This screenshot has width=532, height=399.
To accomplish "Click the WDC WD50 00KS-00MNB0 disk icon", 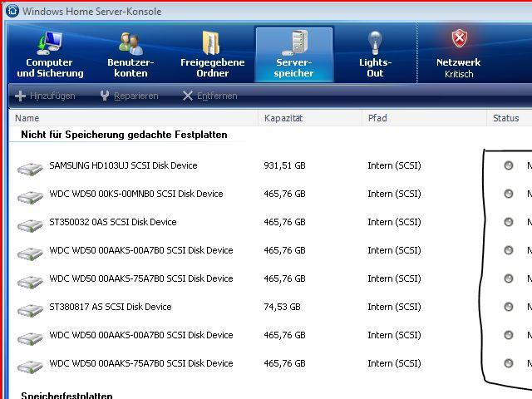I will tap(30, 196).
